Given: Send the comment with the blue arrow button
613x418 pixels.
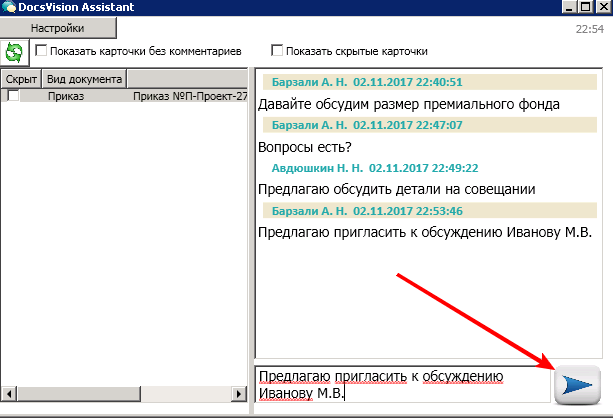Looking at the screenshot, I should (x=577, y=384).
